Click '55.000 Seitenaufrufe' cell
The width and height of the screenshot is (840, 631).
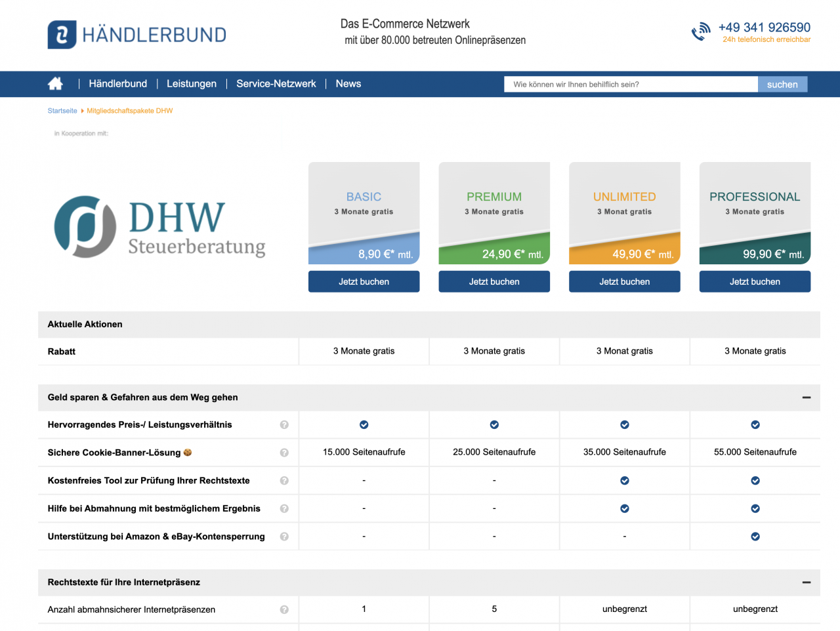(755, 452)
